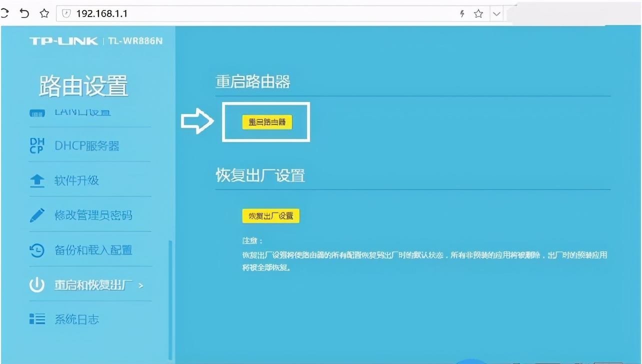Click the partially hidden LAN settings icon
The width and height of the screenshot is (642, 364).
pos(37,114)
